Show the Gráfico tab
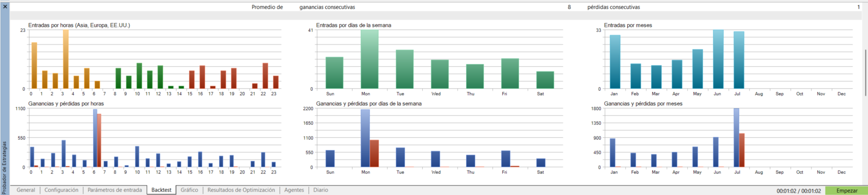This screenshot has height=195, width=868. point(189,190)
